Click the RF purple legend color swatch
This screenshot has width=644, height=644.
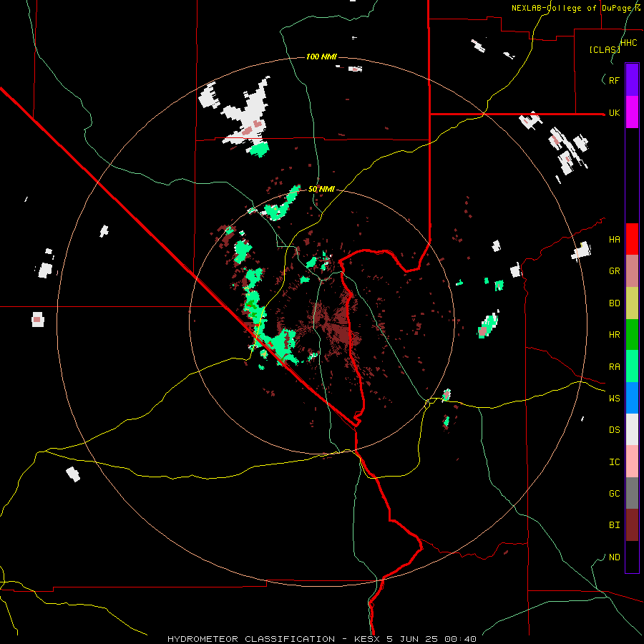632,80
